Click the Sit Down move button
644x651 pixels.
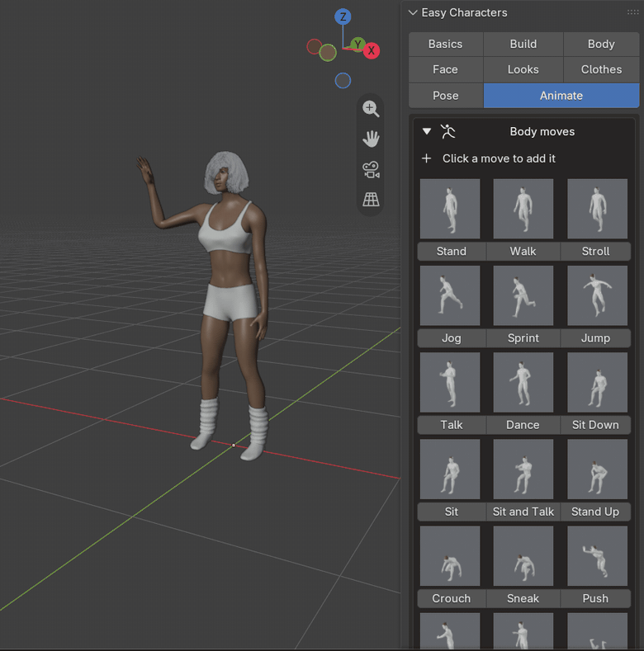click(595, 425)
